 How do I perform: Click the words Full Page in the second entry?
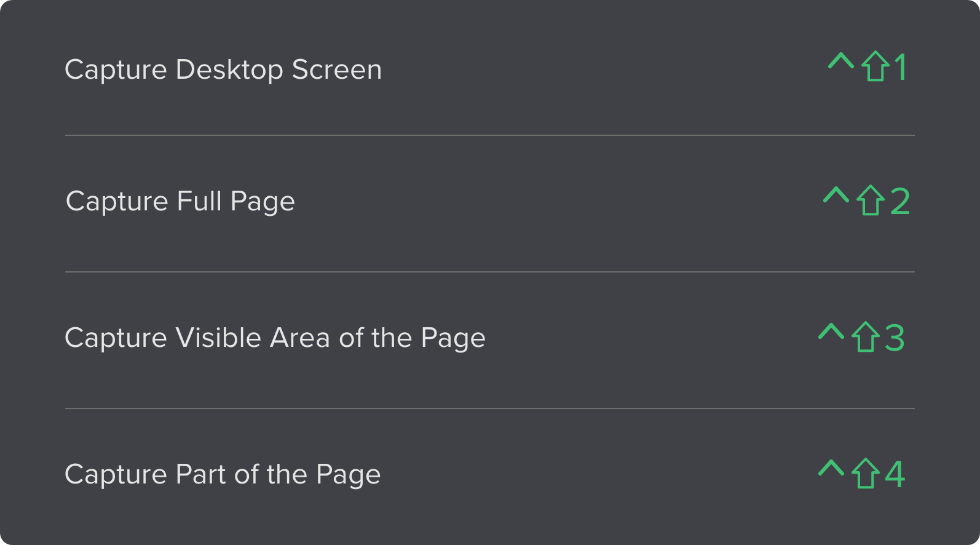point(236,202)
